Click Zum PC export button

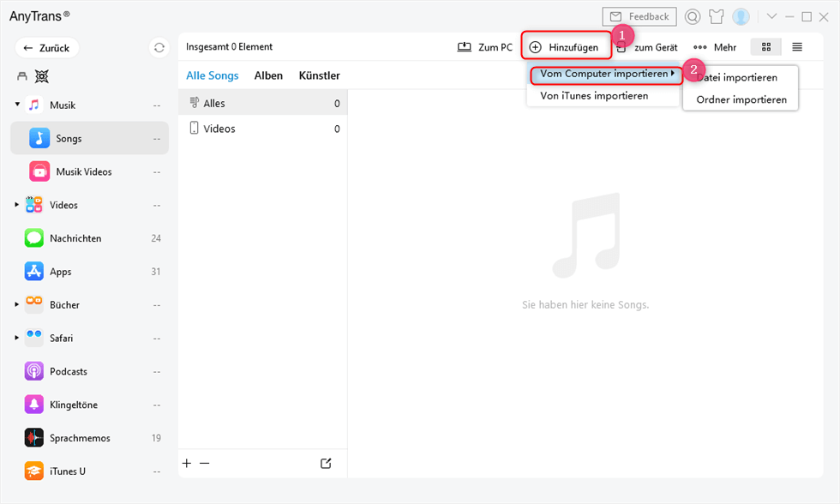tap(484, 47)
